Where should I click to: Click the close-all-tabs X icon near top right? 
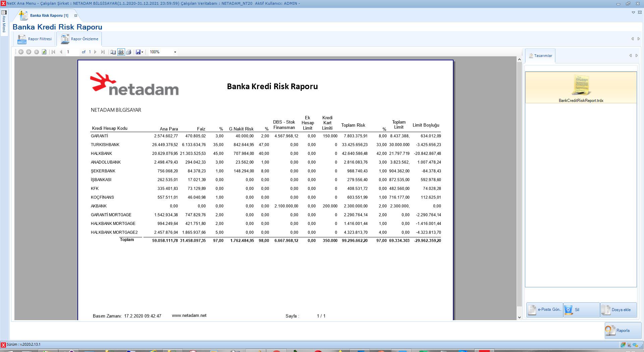[x=640, y=12]
